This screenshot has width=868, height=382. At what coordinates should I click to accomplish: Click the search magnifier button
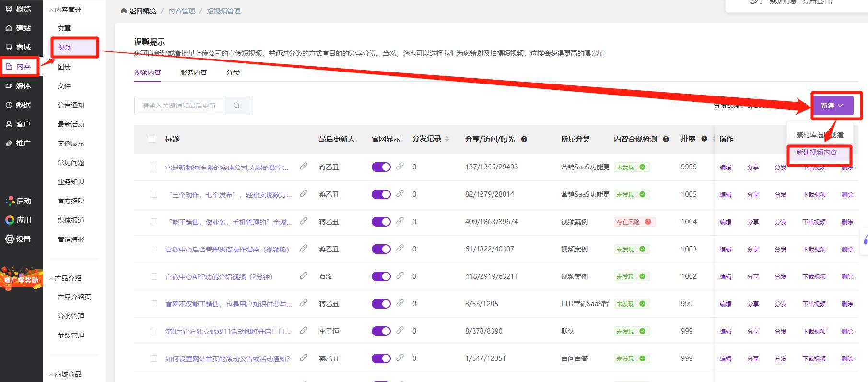point(236,106)
